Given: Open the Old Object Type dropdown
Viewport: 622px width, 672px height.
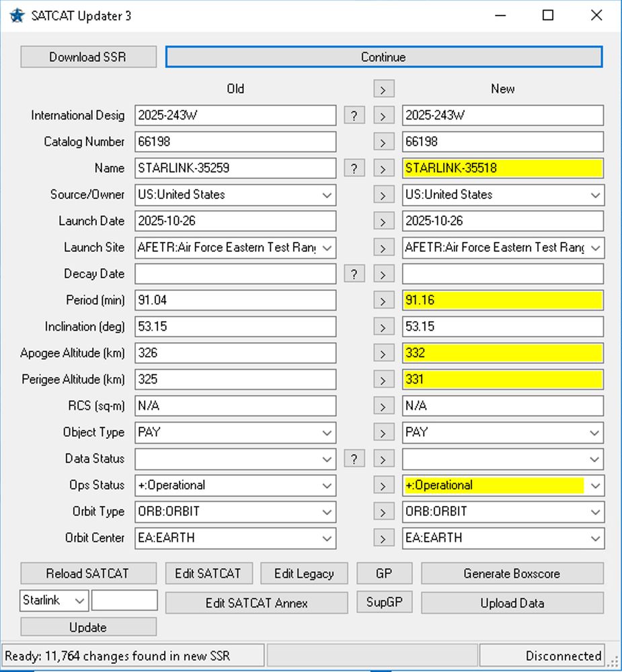Looking at the screenshot, I should pos(327,433).
